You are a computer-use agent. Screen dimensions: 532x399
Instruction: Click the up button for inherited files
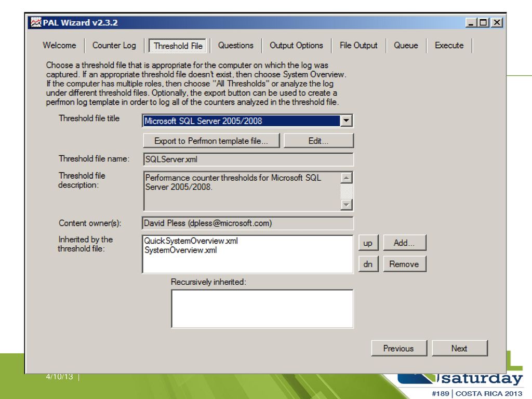(368, 243)
